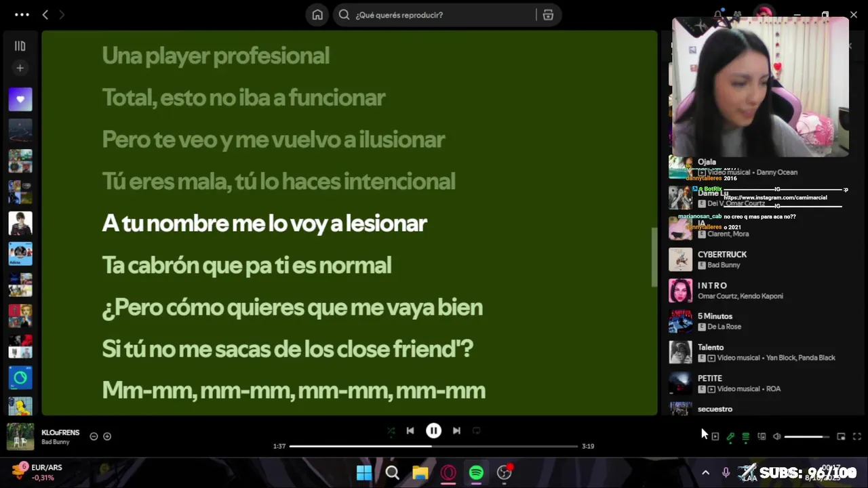Toggle shuffle playback

point(391,430)
